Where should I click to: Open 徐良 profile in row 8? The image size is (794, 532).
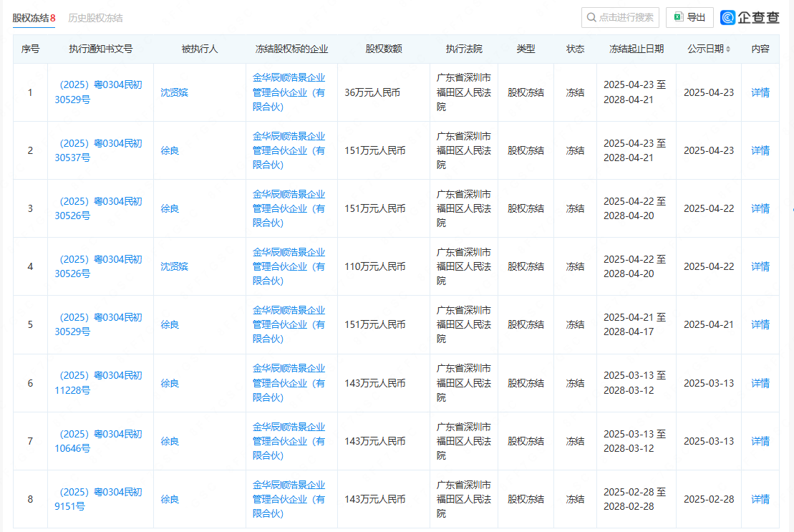(170, 500)
